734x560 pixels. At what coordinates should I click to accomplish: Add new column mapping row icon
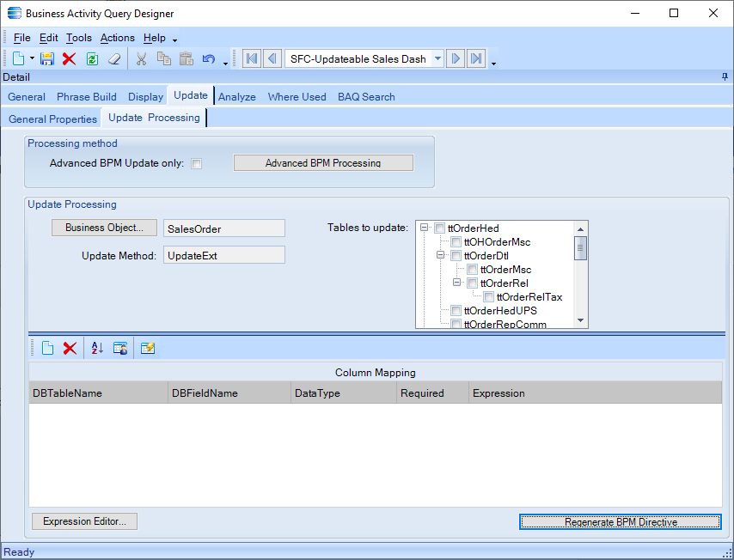coord(48,348)
